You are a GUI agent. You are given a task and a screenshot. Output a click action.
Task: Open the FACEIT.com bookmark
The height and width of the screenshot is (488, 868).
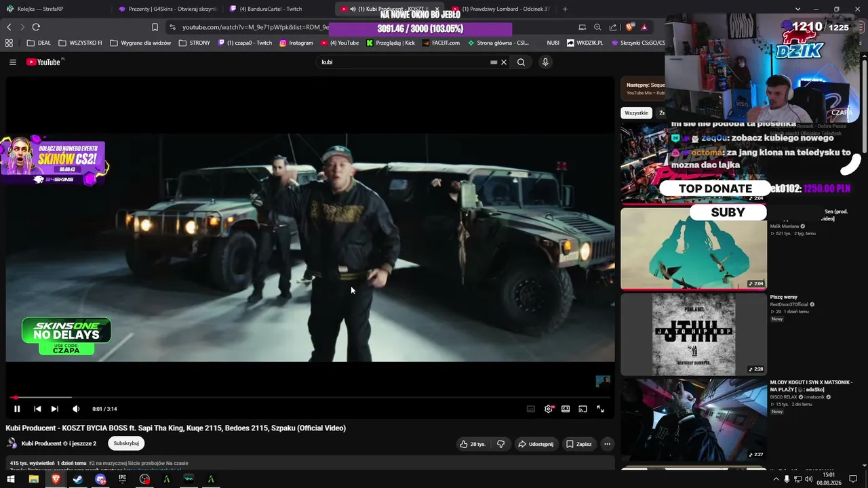click(441, 43)
